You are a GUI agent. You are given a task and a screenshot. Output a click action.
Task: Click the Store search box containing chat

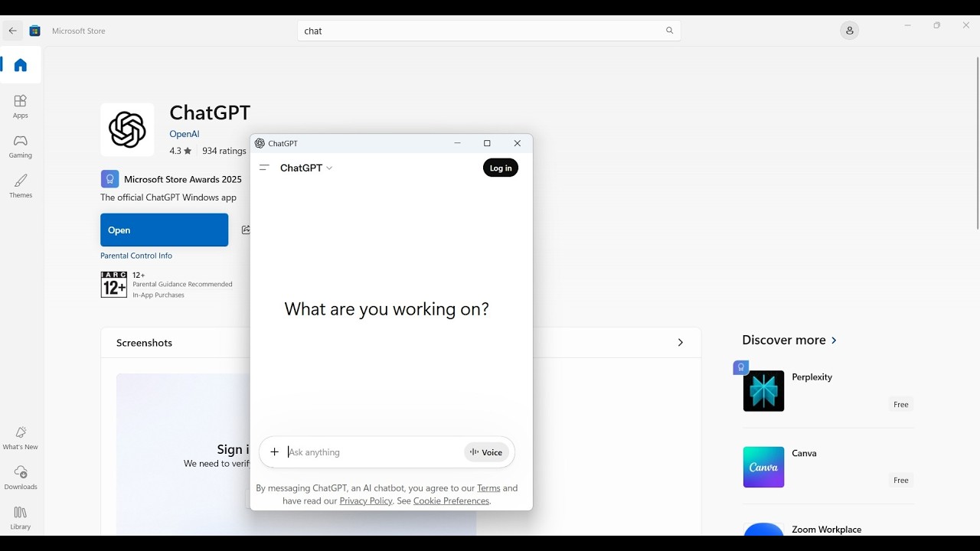[x=489, y=31]
